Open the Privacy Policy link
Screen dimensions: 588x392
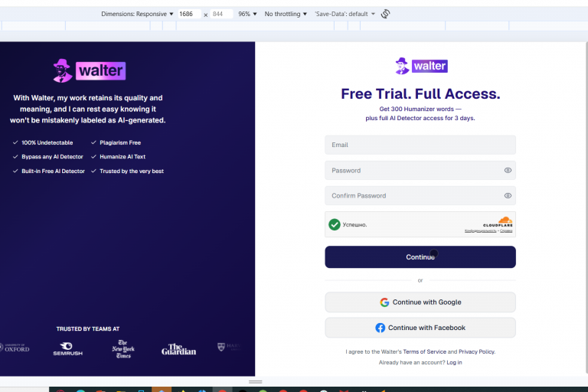pyautogui.click(x=477, y=352)
